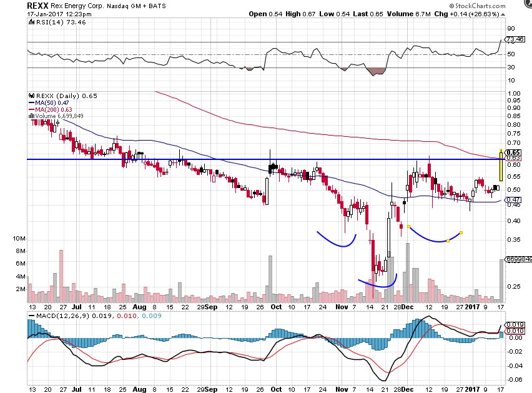Click the Rex Energy Corp. company name
This screenshot has height=393, width=532.
77,6
